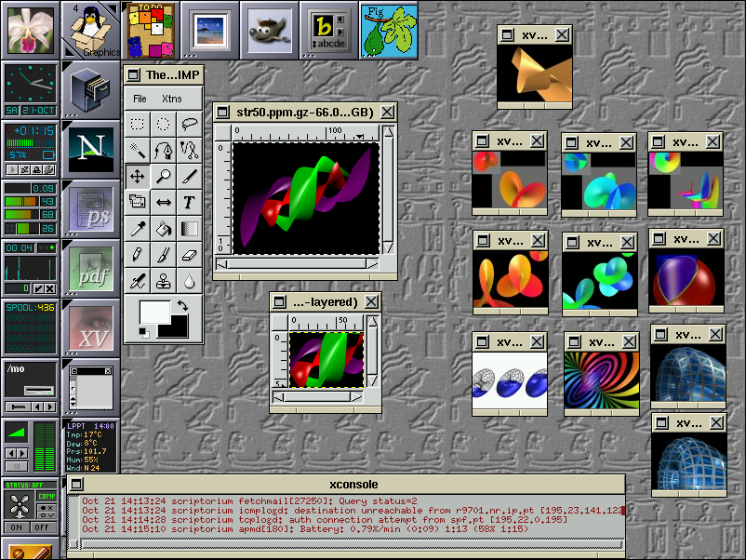
Task: Select the Rectangle Select tool in GIMP toolbox
Action: pyautogui.click(x=138, y=124)
